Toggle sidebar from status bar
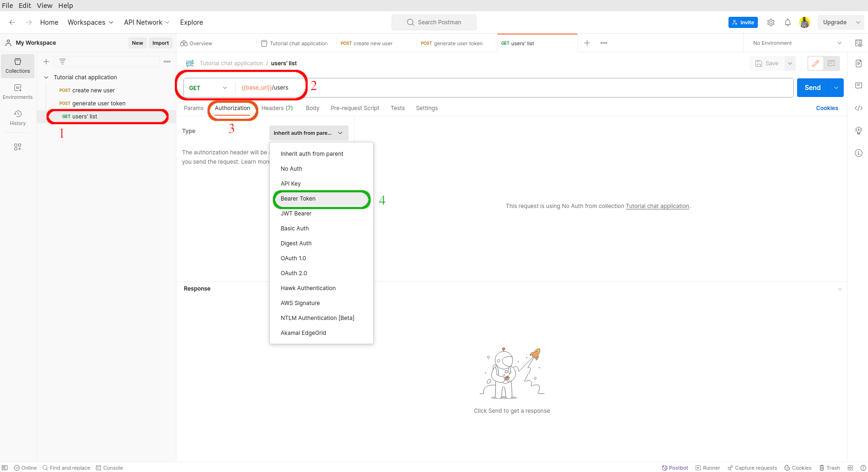Viewport: 868px width, 472px height. pyautogui.click(x=5, y=468)
